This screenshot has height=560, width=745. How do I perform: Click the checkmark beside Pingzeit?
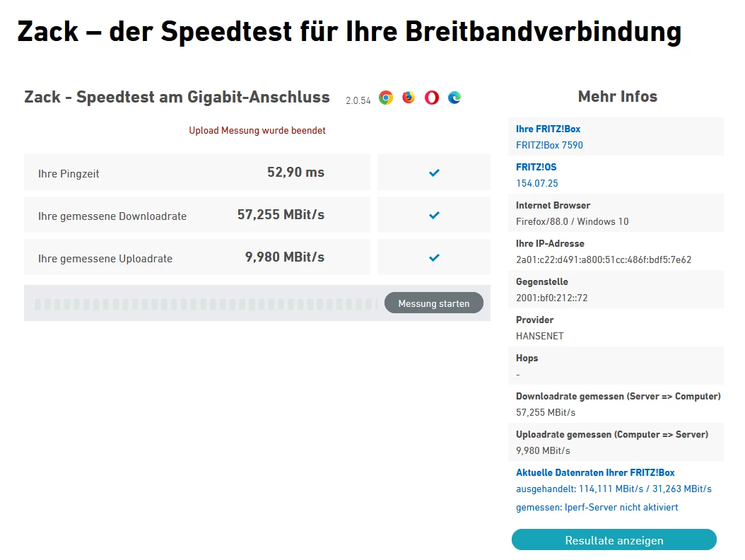click(x=434, y=173)
